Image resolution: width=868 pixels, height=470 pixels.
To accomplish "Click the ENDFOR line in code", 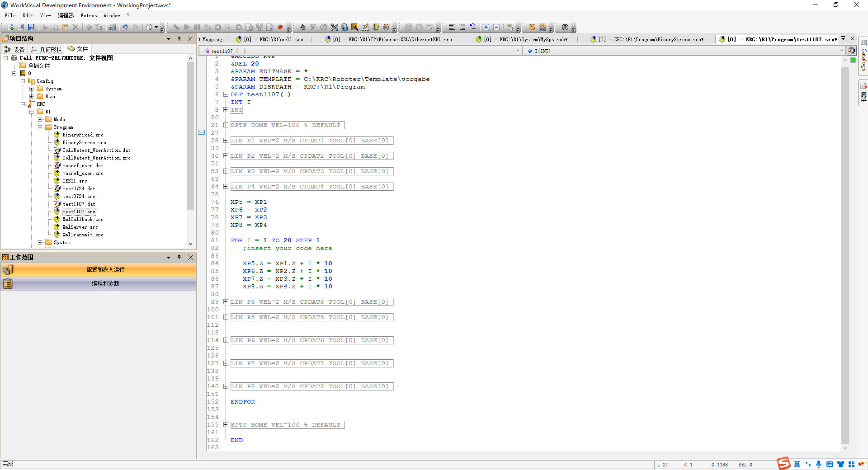I will click(243, 402).
